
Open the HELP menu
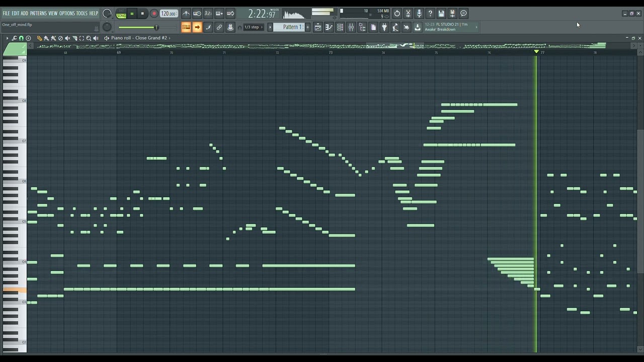[x=94, y=13]
